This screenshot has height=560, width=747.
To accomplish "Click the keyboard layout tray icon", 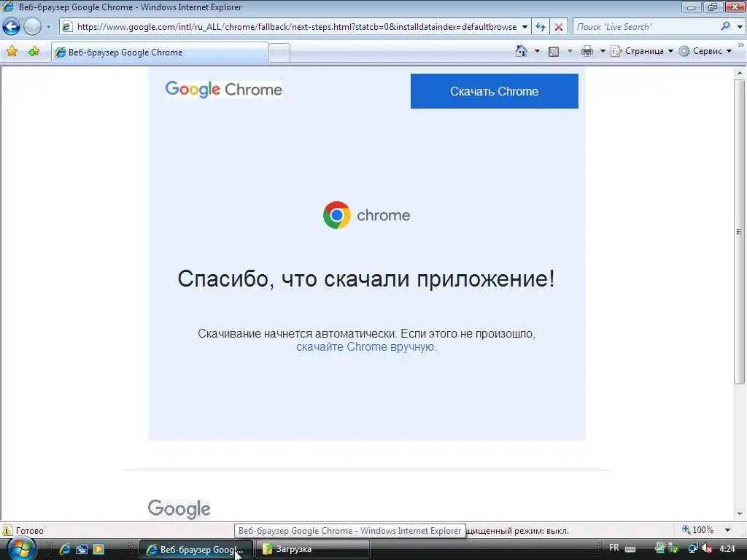I will [630, 548].
